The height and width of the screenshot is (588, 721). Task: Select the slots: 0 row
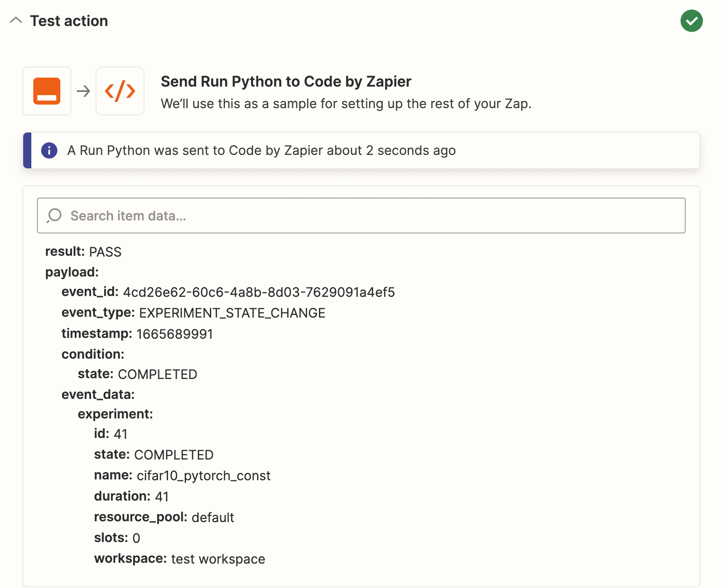point(117,538)
